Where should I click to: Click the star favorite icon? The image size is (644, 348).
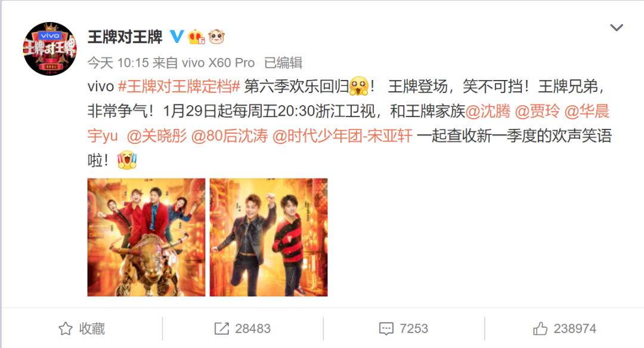pyautogui.click(x=66, y=328)
